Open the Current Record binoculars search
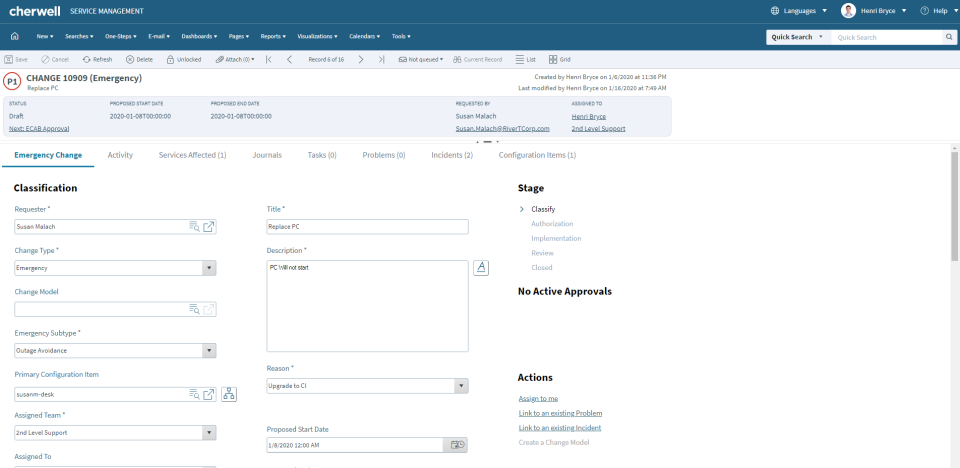This screenshot has width=960, height=468. pos(457,59)
